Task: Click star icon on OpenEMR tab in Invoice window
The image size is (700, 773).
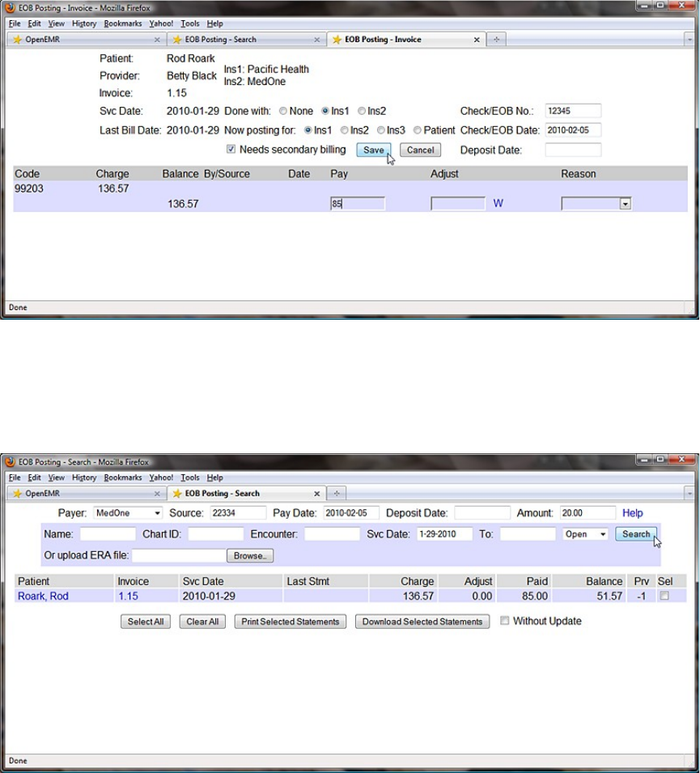Action: click(x=17, y=40)
